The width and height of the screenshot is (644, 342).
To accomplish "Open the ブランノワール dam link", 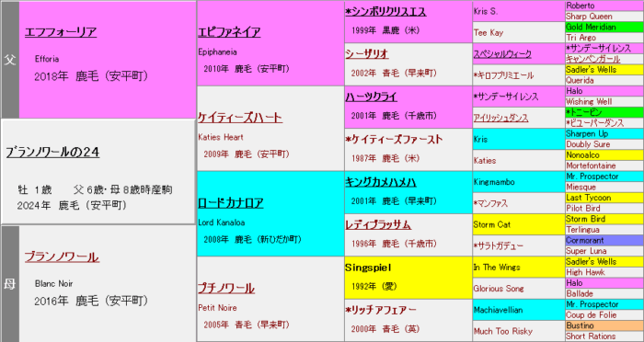I will pyautogui.click(x=62, y=257).
